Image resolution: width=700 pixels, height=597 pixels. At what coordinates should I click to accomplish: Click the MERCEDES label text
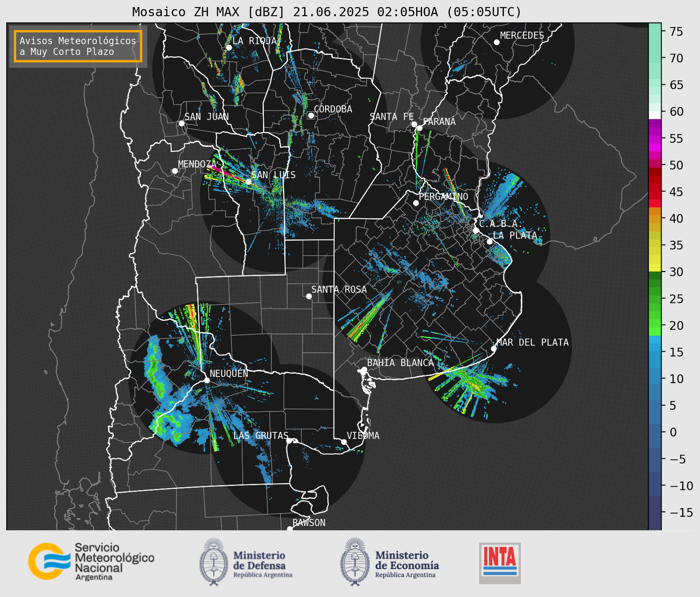pos(522,36)
